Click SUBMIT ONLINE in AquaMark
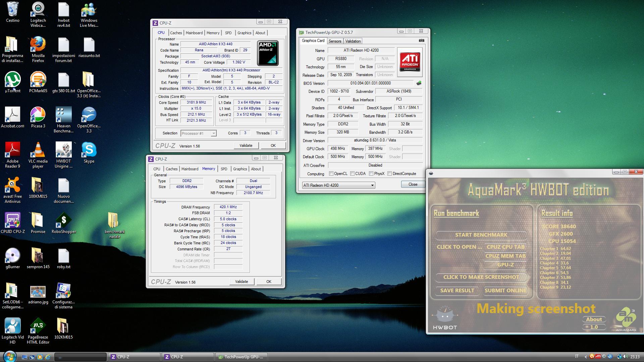Viewport: 644px width, 362px height. (x=505, y=291)
